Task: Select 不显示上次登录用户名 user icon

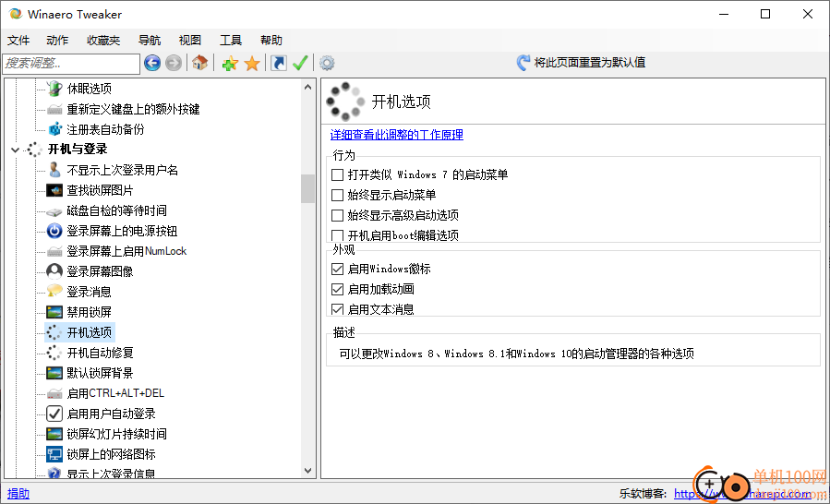Action: 54,170
